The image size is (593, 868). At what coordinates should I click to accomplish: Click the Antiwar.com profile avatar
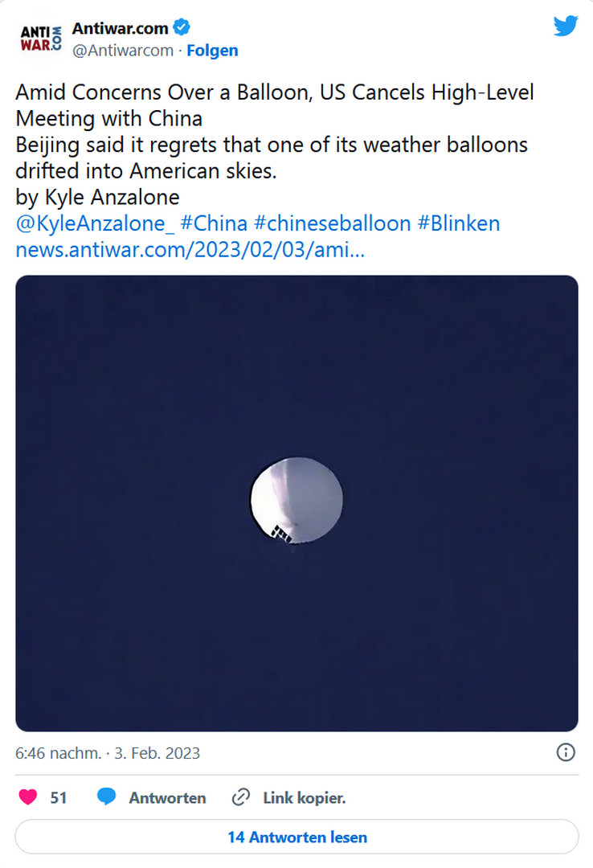click(x=40, y=38)
